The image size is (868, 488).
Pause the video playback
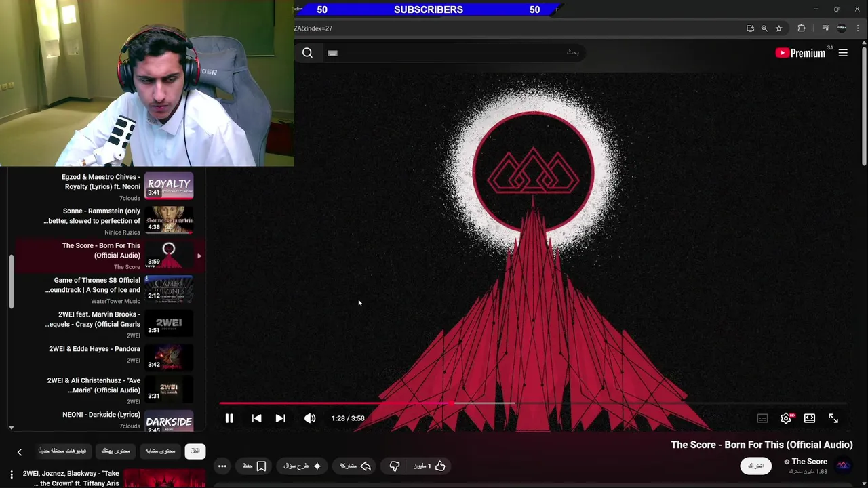(229, 418)
